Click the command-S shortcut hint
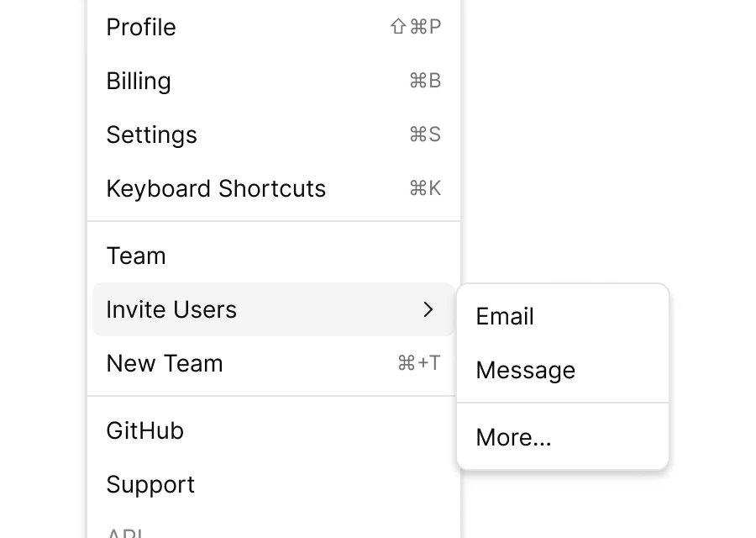The height and width of the screenshot is (538, 756). [424, 134]
